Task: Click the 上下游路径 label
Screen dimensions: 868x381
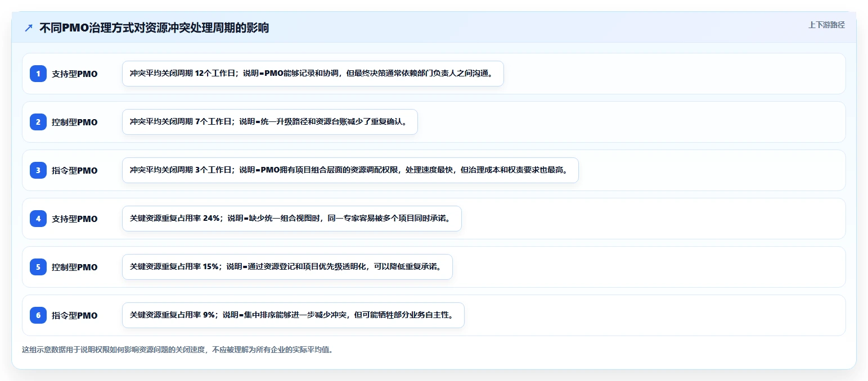Action: 826,25
